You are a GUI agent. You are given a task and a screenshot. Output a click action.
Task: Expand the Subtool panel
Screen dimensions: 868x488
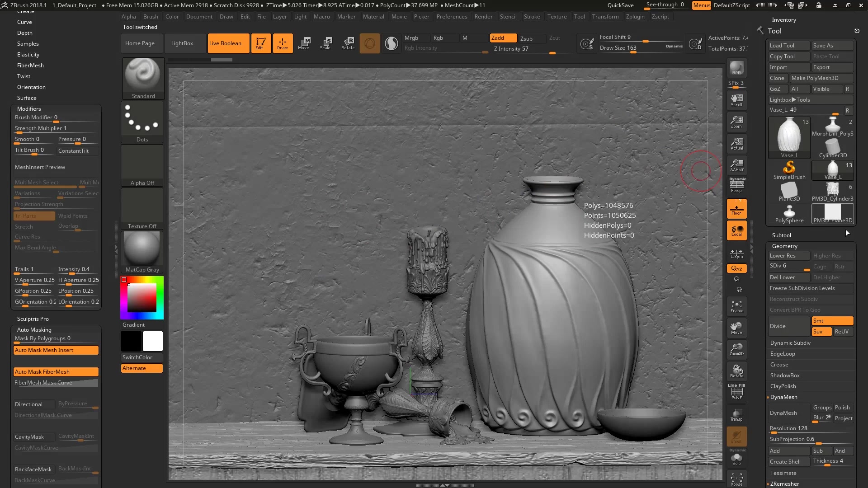pos(782,235)
